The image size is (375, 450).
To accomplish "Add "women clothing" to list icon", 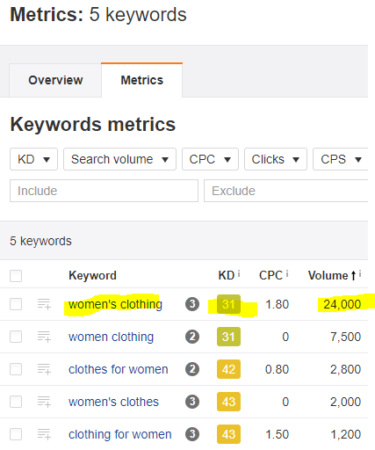I will tap(44, 337).
